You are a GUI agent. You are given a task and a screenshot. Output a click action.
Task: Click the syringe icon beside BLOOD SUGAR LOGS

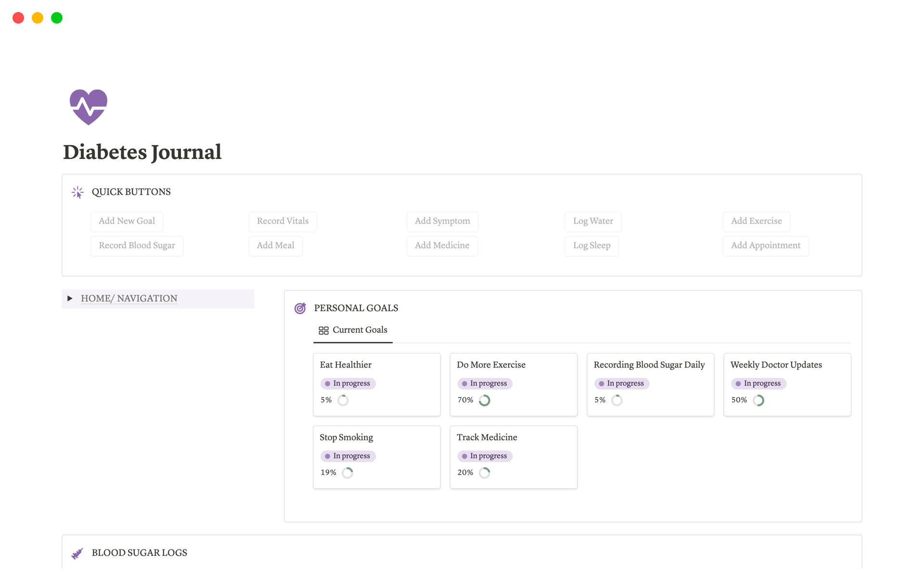click(77, 553)
